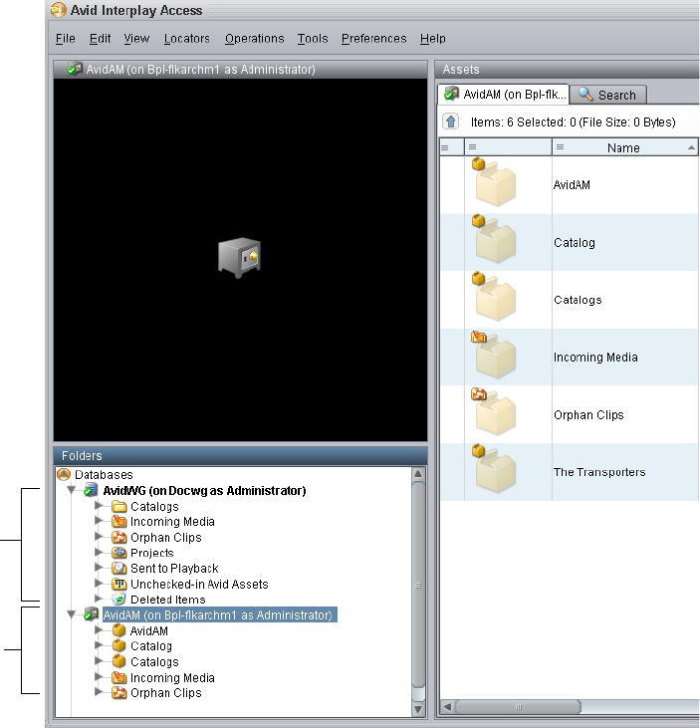
Task: Expand Orphan Clips under AvidAM database
Action: coord(99,692)
